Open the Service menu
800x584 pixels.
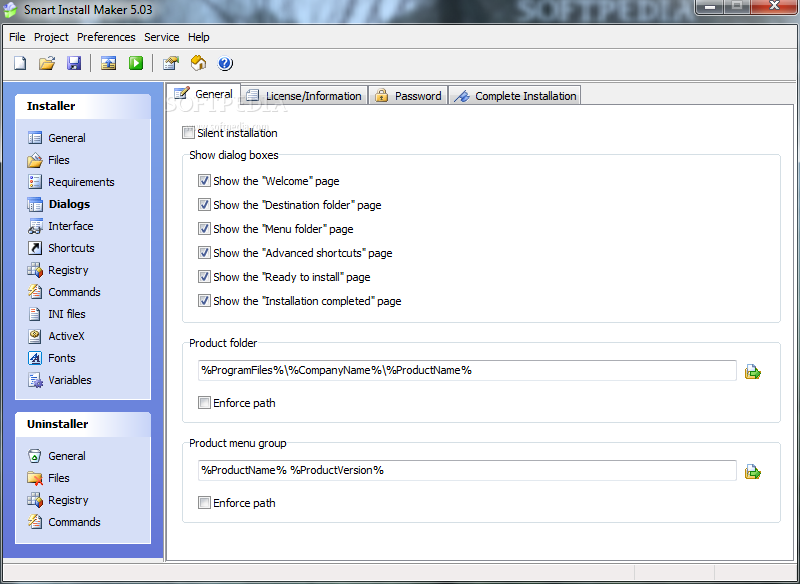click(x=161, y=37)
